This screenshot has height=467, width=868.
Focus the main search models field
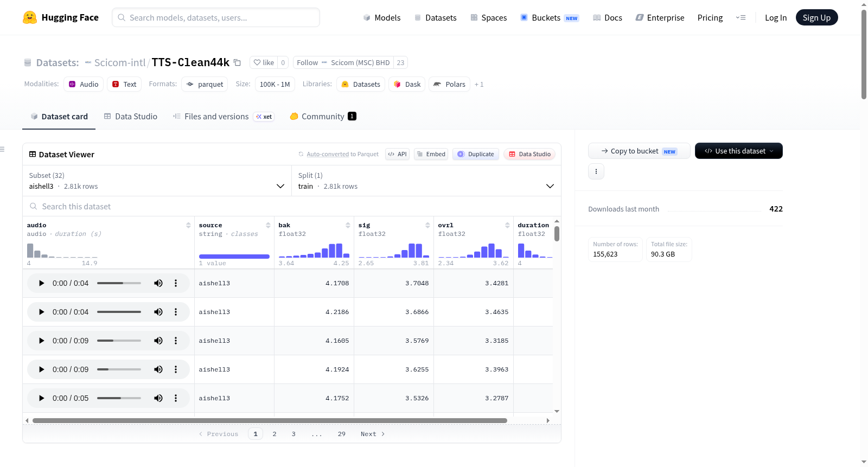(216, 17)
